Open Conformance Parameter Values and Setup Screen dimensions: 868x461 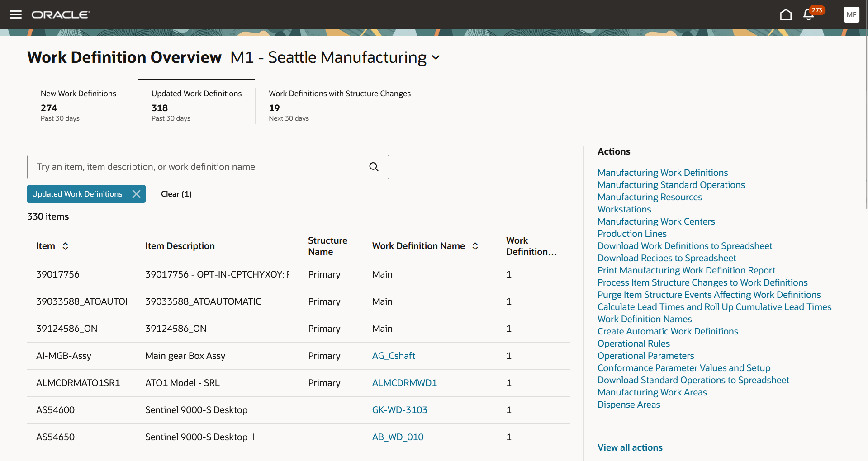tap(684, 368)
